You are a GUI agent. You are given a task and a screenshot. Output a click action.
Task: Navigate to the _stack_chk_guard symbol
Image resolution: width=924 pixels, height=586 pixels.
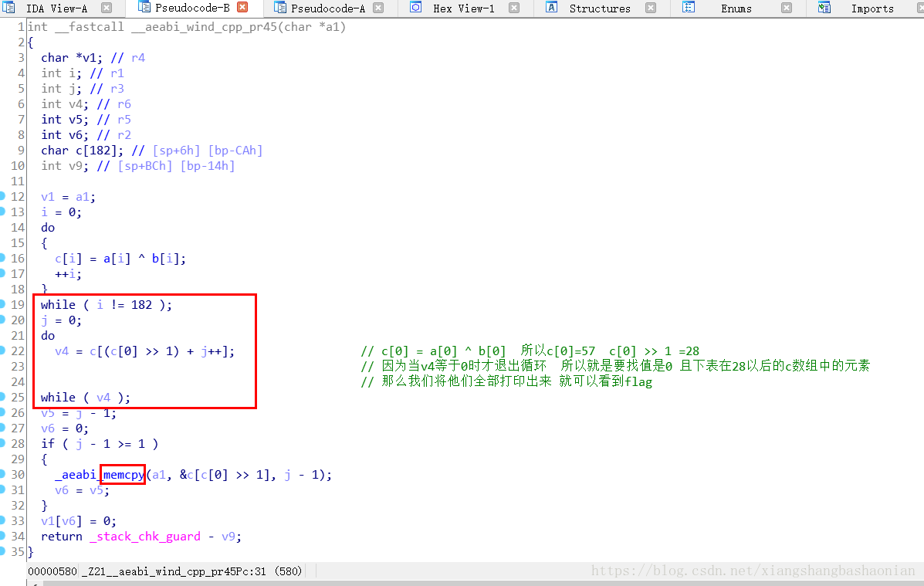[x=145, y=536]
